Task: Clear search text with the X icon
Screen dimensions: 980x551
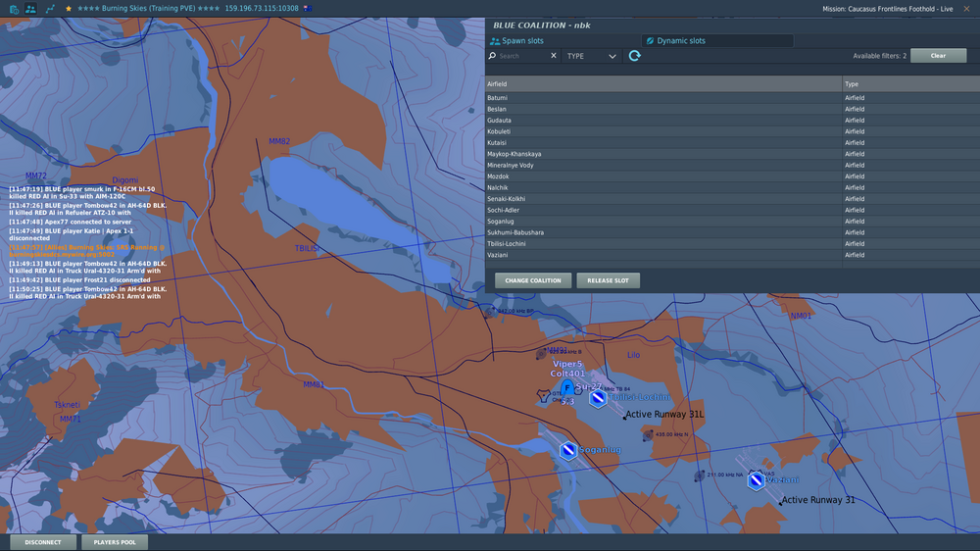Action: click(x=554, y=56)
